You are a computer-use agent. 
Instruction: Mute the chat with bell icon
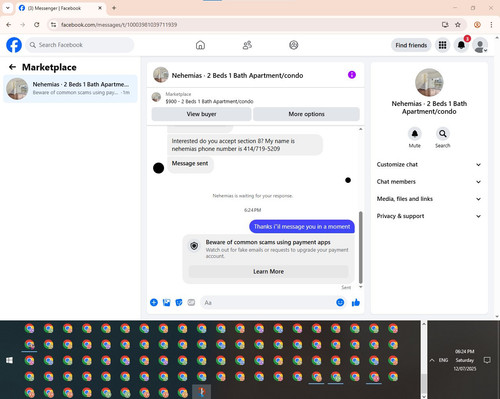tap(415, 134)
